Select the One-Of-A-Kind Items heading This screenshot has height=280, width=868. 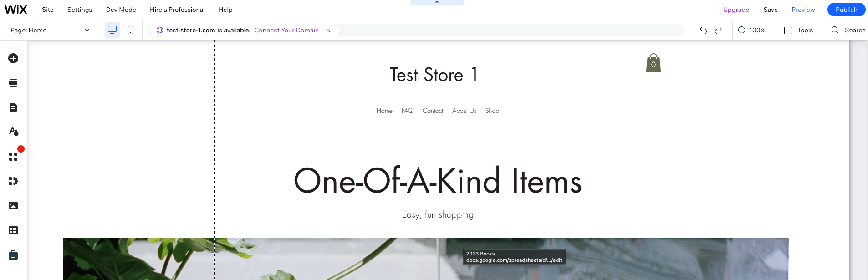tap(438, 180)
